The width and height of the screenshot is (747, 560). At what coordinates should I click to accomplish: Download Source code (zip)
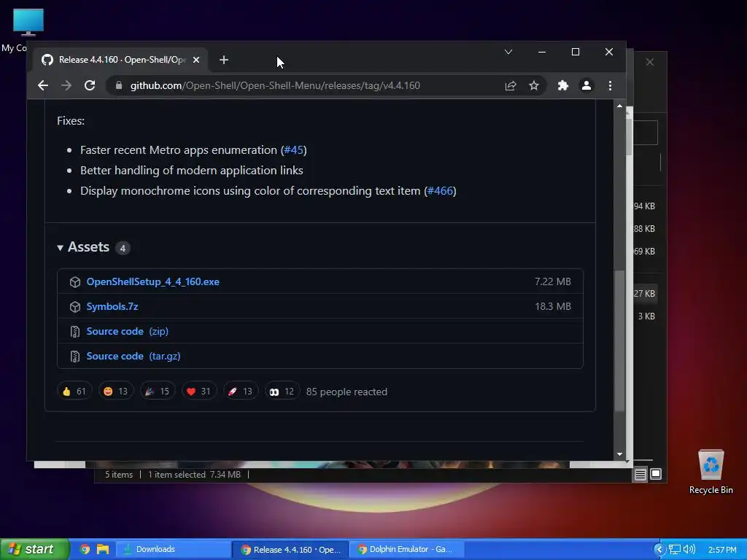point(127,331)
